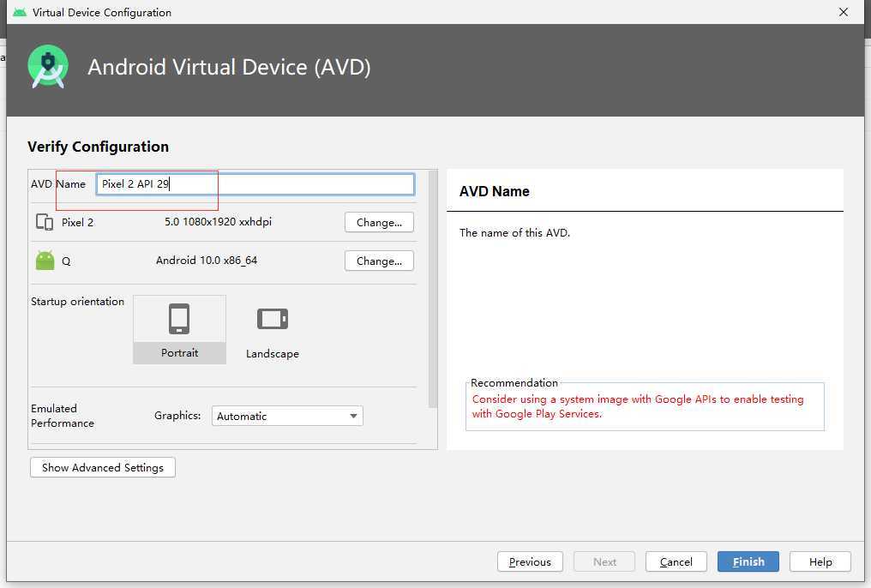
Task: Expand Show Advanced Settings
Action: coord(103,467)
